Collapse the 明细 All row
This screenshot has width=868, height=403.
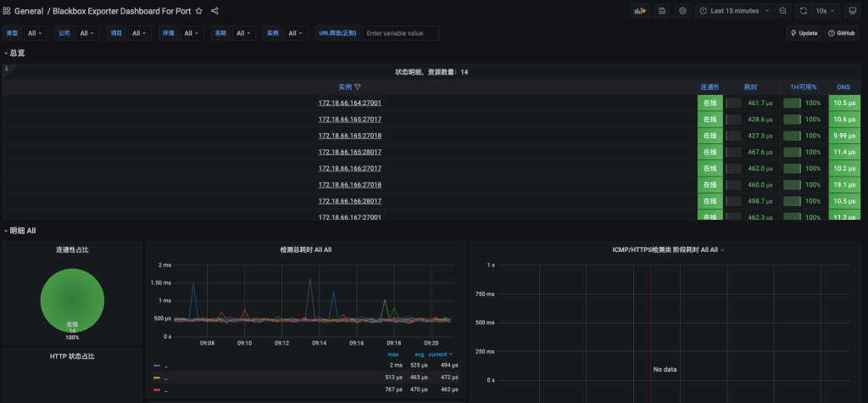(x=20, y=231)
